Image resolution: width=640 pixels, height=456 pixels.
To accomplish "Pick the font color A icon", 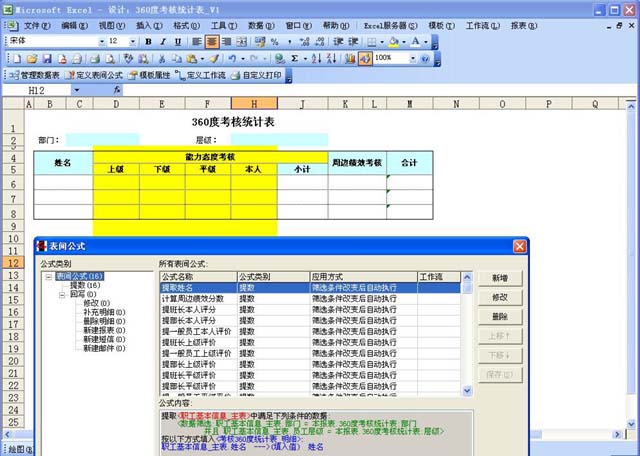I will point(415,41).
